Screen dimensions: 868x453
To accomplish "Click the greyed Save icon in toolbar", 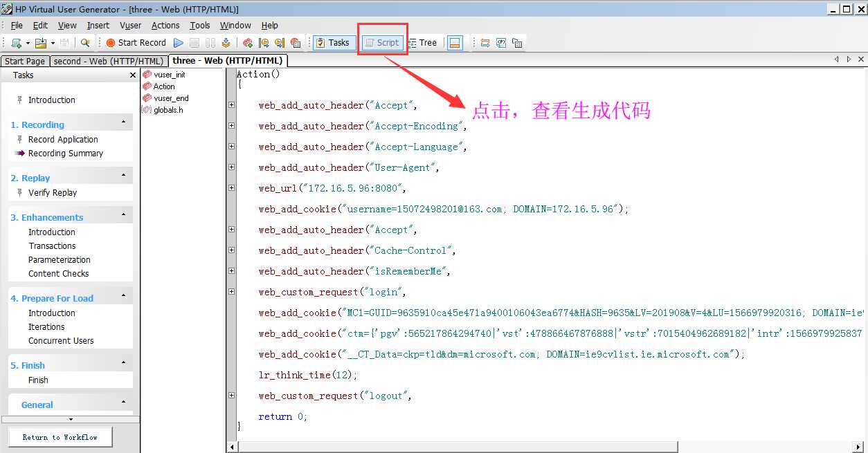I will [x=64, y=43].
